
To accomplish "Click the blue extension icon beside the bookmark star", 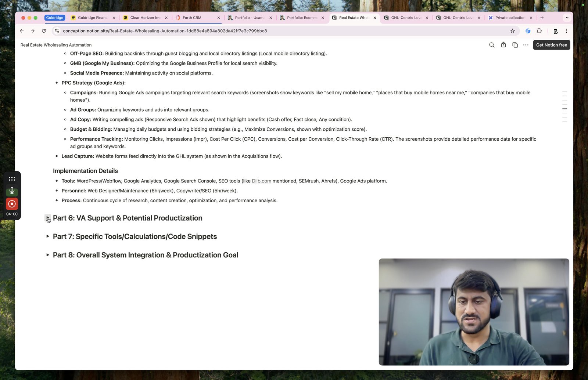I will pyautogui.click(x=528, y=31).
